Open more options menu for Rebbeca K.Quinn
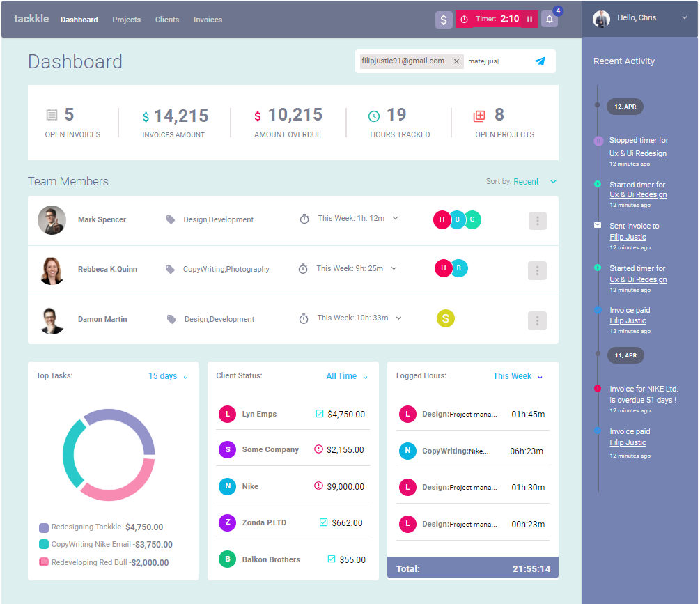Screen dimensions: 700x604 (537, 270)
